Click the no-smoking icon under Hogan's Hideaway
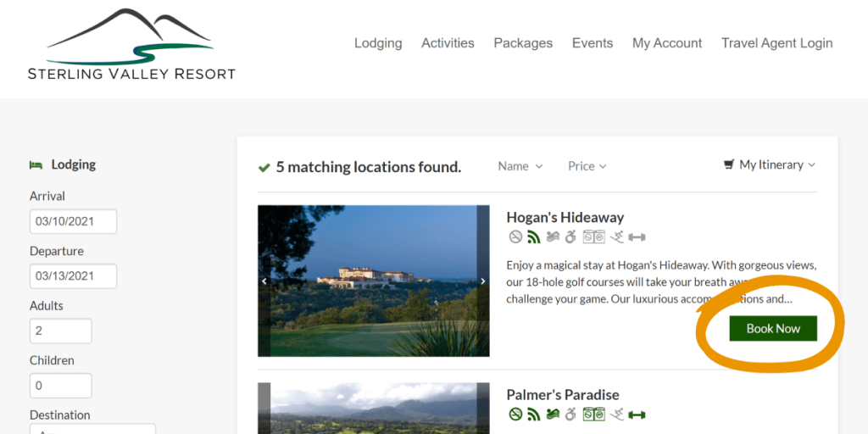Viewport: 868px width, 434px height. coord(515,237)
